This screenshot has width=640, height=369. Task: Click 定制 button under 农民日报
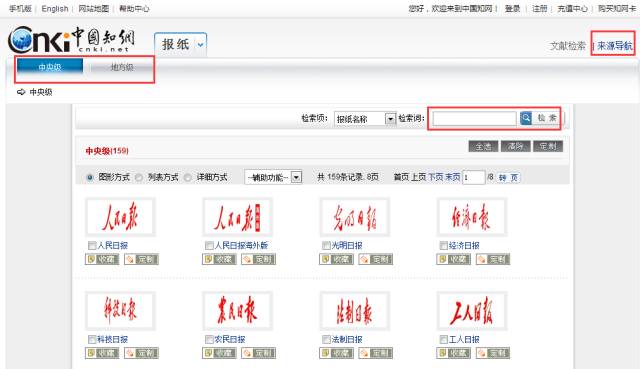coord(258,353)
